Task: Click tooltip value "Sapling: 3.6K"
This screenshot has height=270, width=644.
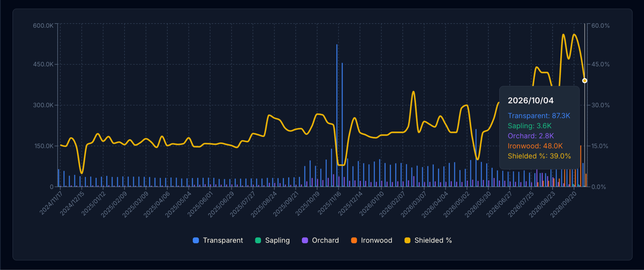Action: tap(530, 126)
